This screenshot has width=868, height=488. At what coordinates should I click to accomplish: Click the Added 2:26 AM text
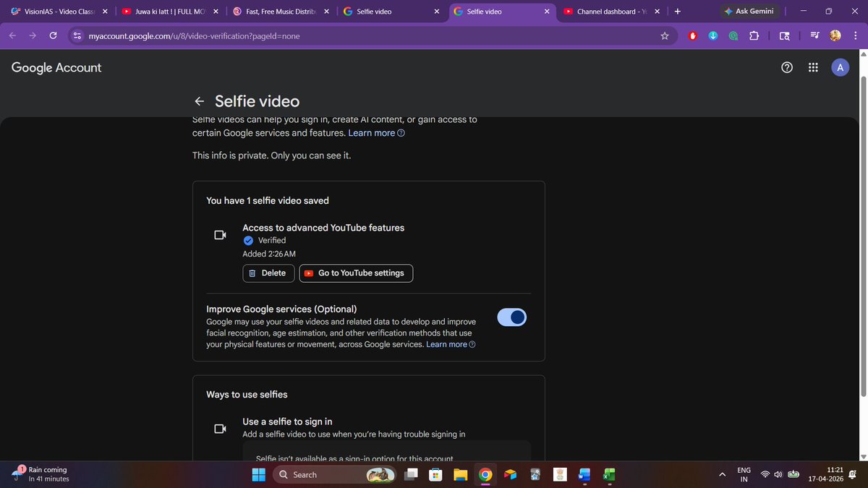click(x=269, y=254)
